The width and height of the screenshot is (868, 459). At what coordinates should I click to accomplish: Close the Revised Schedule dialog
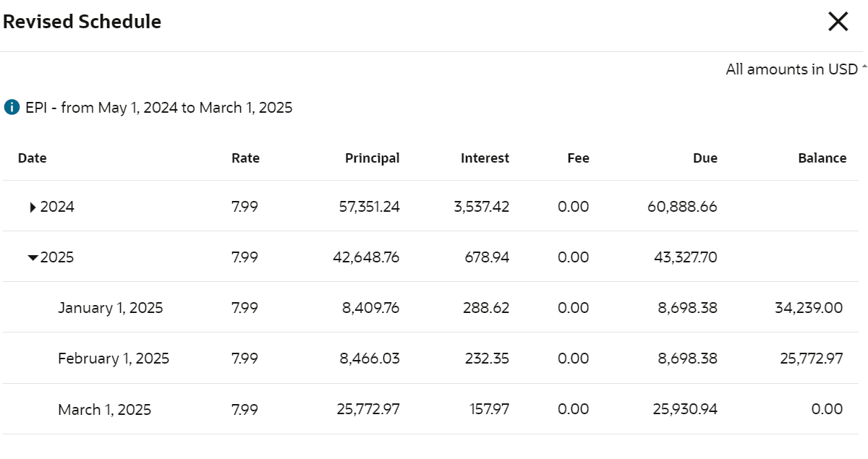[x=838, y=22]
